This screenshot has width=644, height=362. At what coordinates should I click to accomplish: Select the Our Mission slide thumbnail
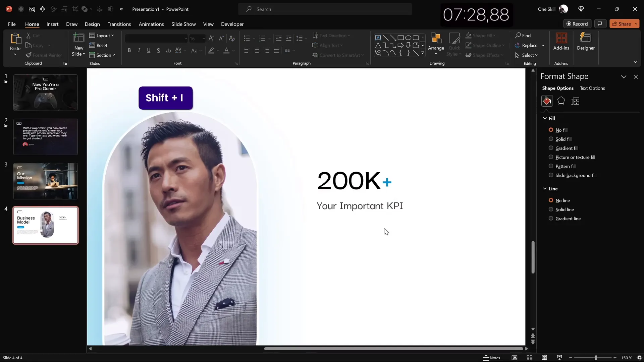(46, 181)
